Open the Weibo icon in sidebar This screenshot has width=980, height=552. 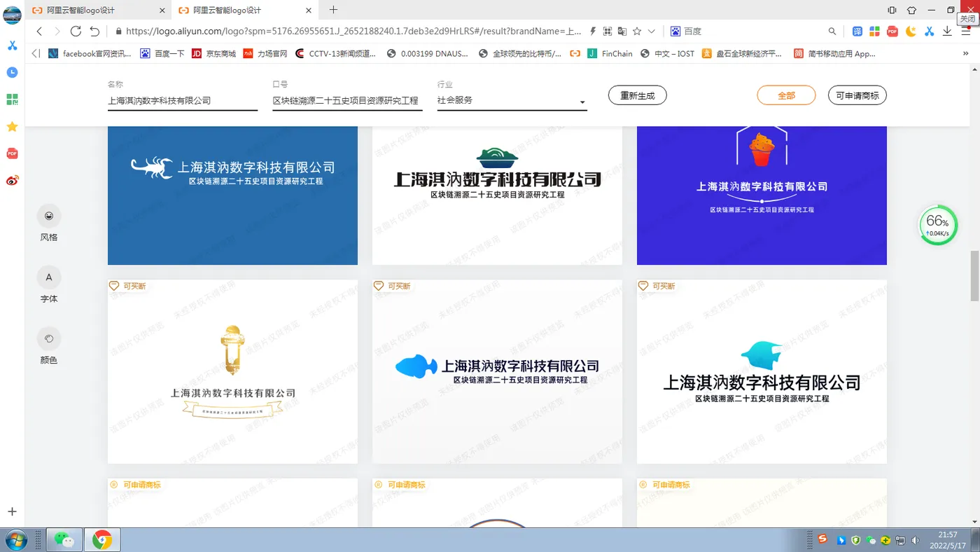pos(12,181)
